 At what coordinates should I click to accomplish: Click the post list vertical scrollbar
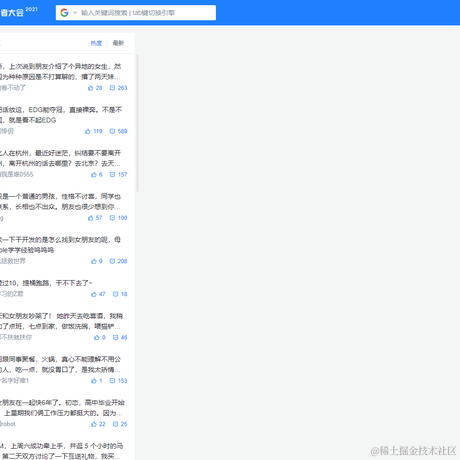pyautogui.click(x=138, y=123)
